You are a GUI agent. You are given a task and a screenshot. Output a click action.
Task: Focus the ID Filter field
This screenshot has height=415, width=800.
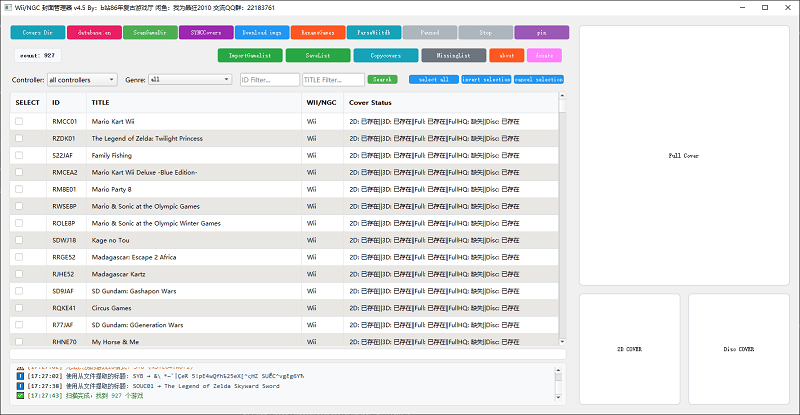[270, 80]
